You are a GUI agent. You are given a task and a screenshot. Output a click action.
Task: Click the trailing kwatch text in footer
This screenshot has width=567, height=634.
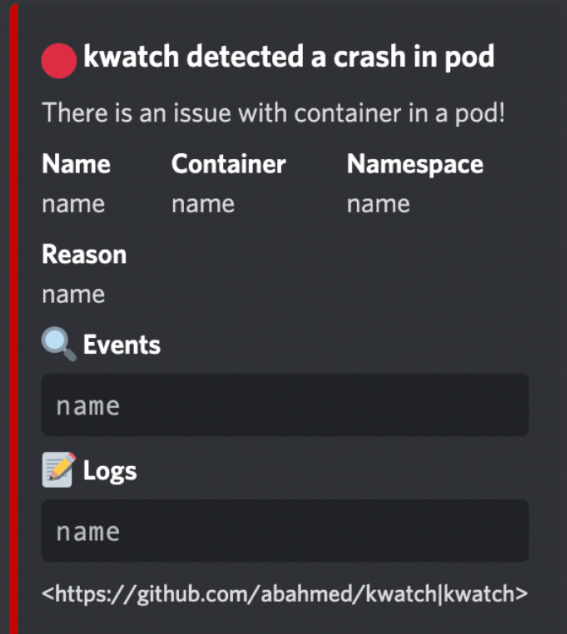[x=479, y=594]
